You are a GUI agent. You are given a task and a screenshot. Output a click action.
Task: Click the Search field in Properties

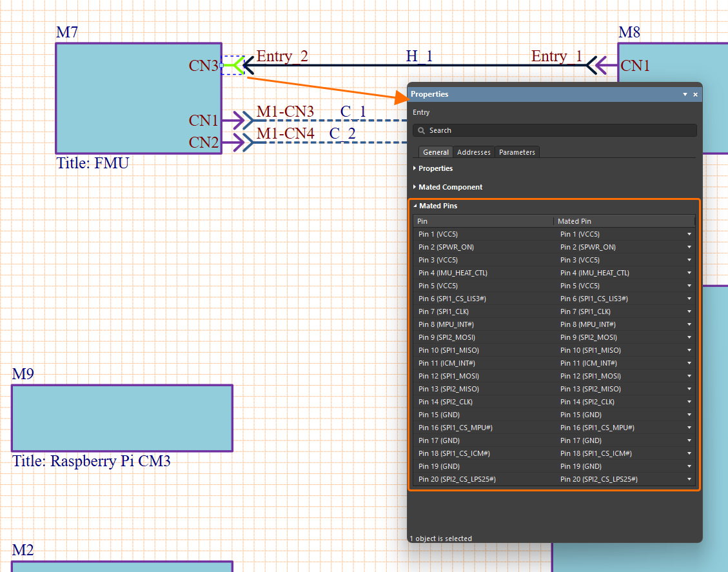click(555, 130)
